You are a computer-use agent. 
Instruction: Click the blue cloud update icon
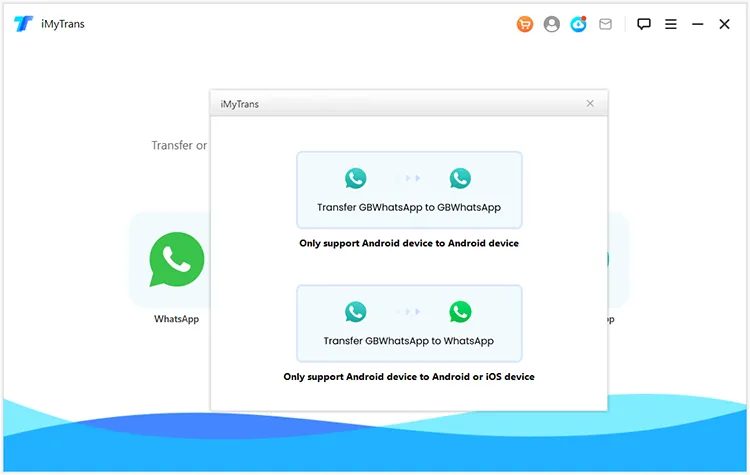[578, 24]
